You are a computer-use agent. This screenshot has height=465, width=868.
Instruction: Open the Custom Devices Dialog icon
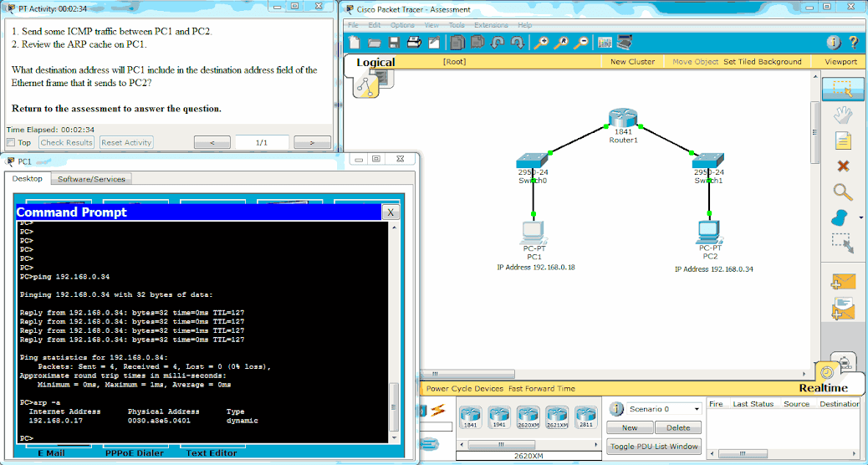coord(625,43)
